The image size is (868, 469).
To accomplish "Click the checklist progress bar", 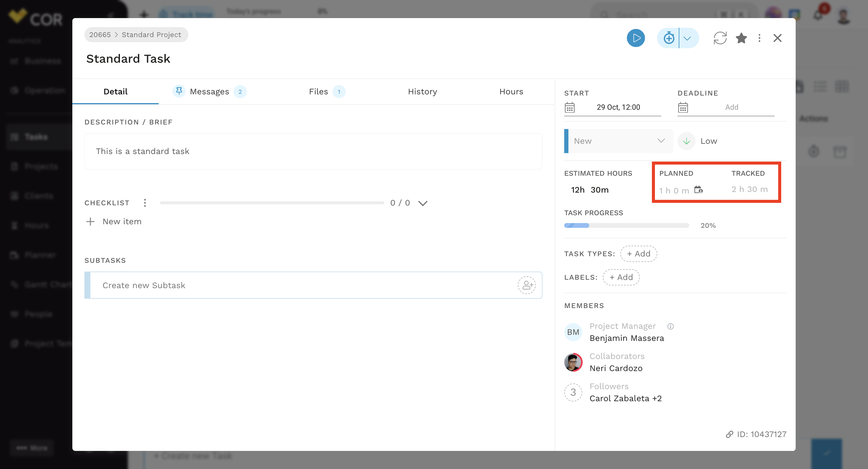I will [x=272, y=203].
